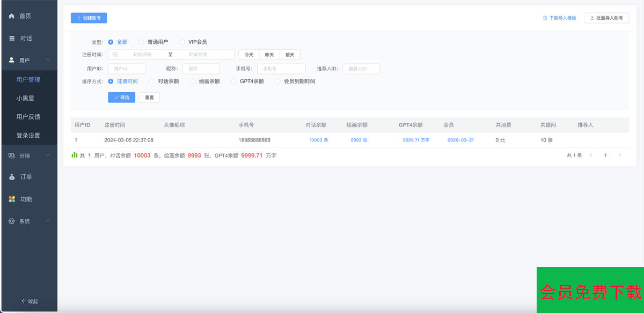Click the clock icon in 注册时间 field

coord(115,54)
